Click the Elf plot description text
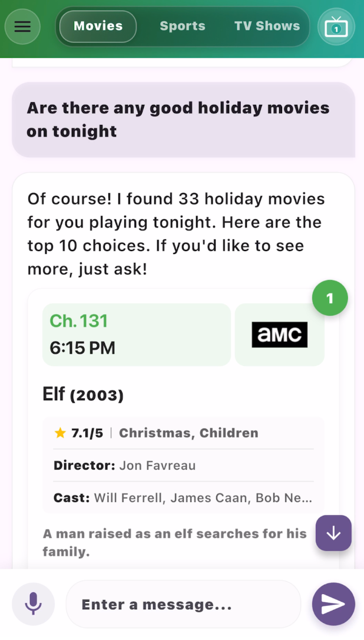Image resolution: width=364 pixels, height=640 pixels. (x=175, y=543)
